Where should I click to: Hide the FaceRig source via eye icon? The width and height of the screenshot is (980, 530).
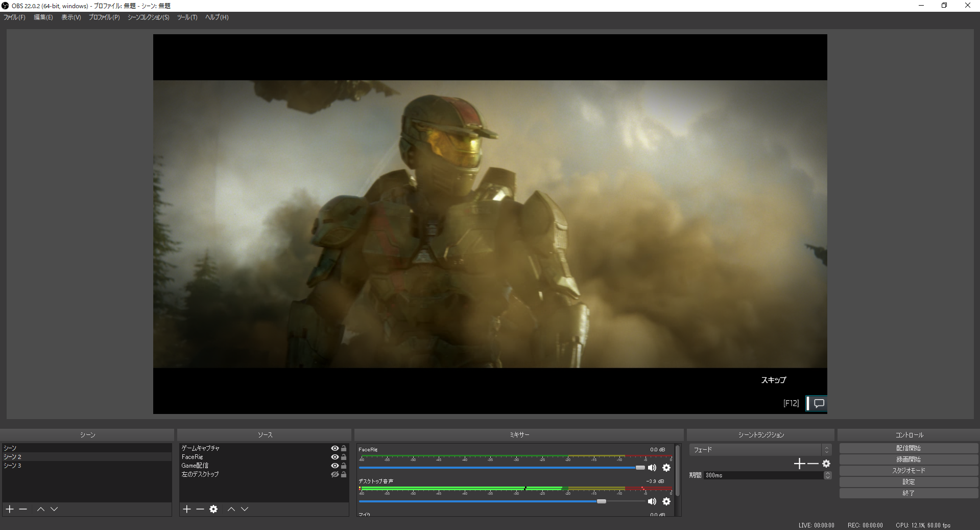click(x=335, y=457)
